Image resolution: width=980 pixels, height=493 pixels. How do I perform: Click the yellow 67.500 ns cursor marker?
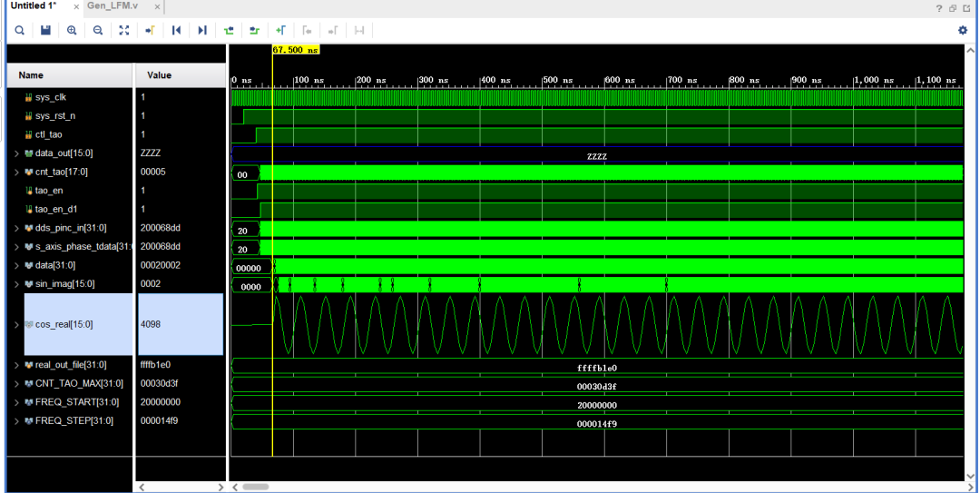tap(296, 49)
